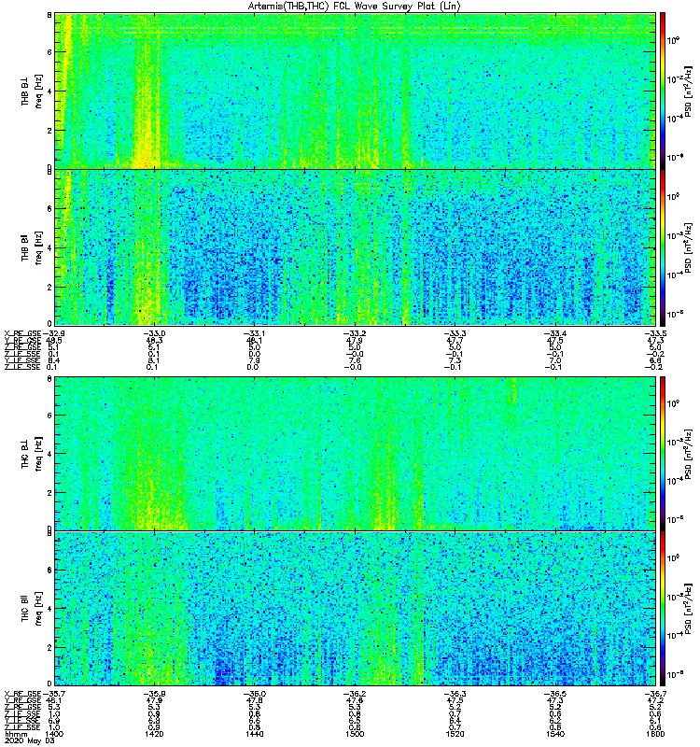Click the X_RE_GSE value -35.7
Screen dimensions: 700x747
[x=53, y=694]
